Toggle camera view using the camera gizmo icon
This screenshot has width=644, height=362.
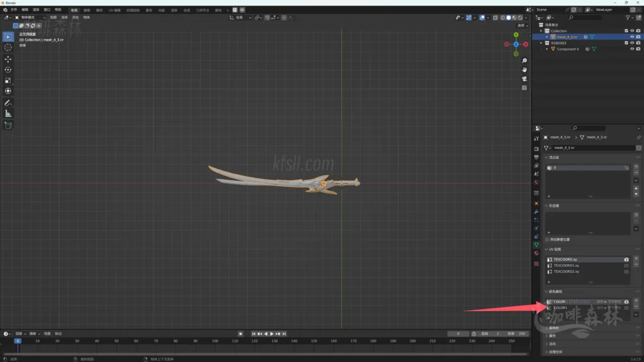[x=525, y=79]
